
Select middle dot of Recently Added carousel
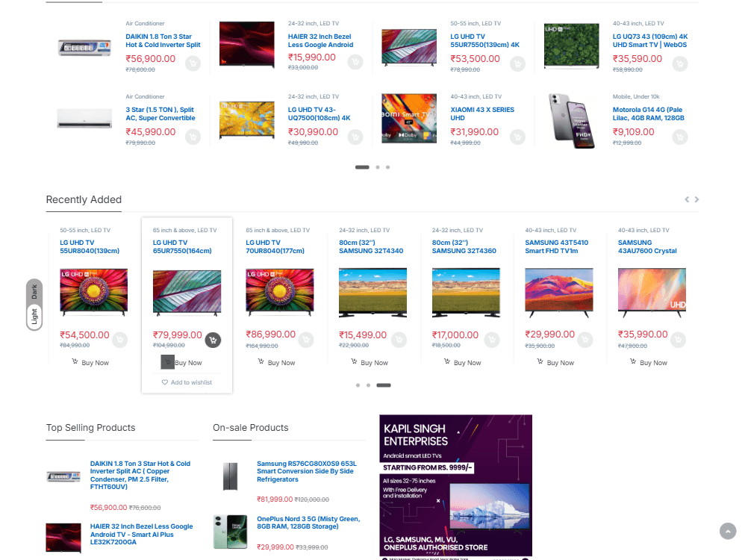[x=368, y=385]
